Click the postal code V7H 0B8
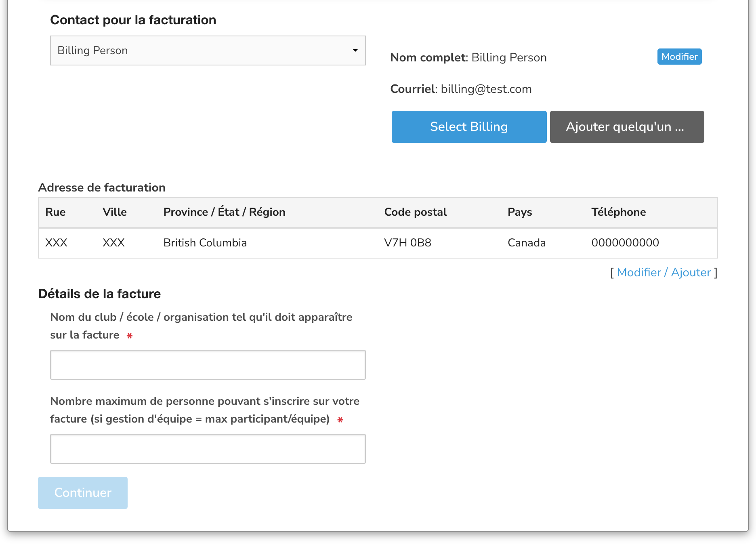Image resolution: width=756 pixels, height=547 pixels. [x=407, y=243]
